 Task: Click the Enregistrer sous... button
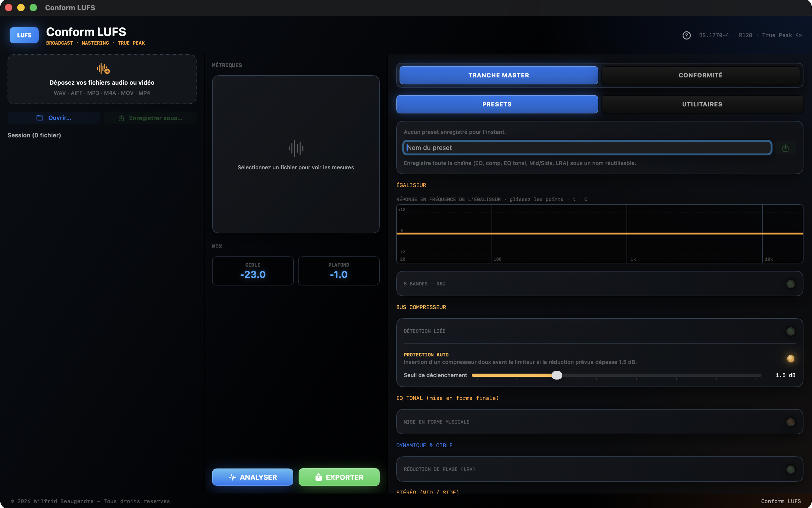150,118
